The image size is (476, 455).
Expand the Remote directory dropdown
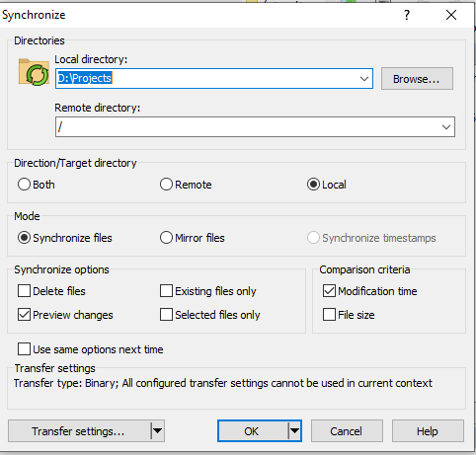tap(446, 126)
